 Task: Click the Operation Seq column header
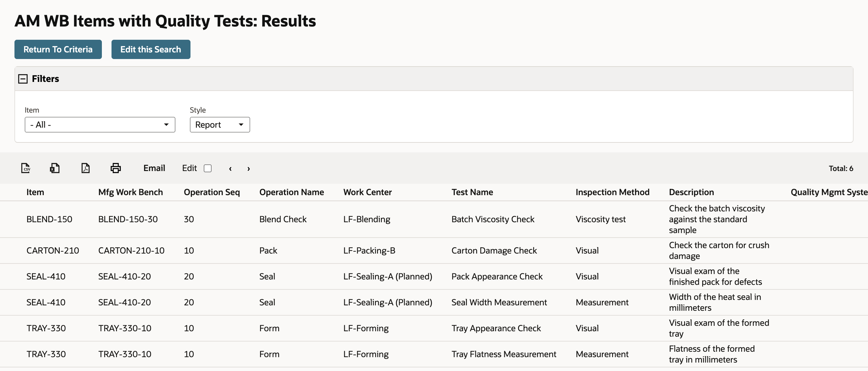pyautogui.click(x=212, y=192)
